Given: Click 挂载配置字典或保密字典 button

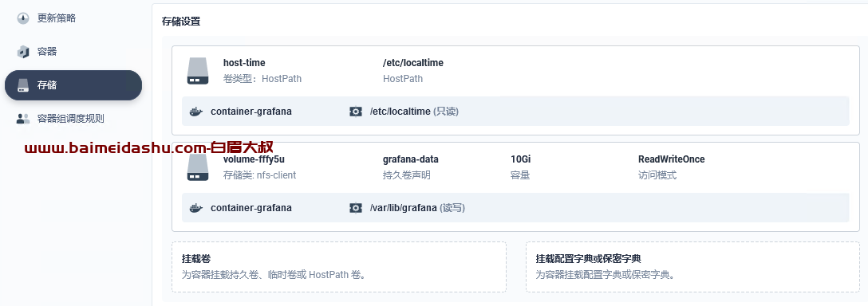Looking at the screenshot, I should click(x=692, y=267).
